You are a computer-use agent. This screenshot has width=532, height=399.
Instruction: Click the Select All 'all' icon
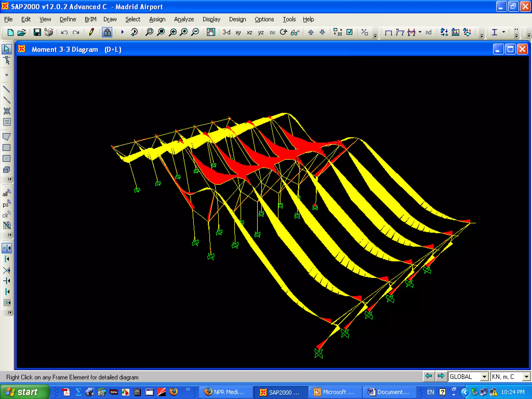click(x=6, y=193)
